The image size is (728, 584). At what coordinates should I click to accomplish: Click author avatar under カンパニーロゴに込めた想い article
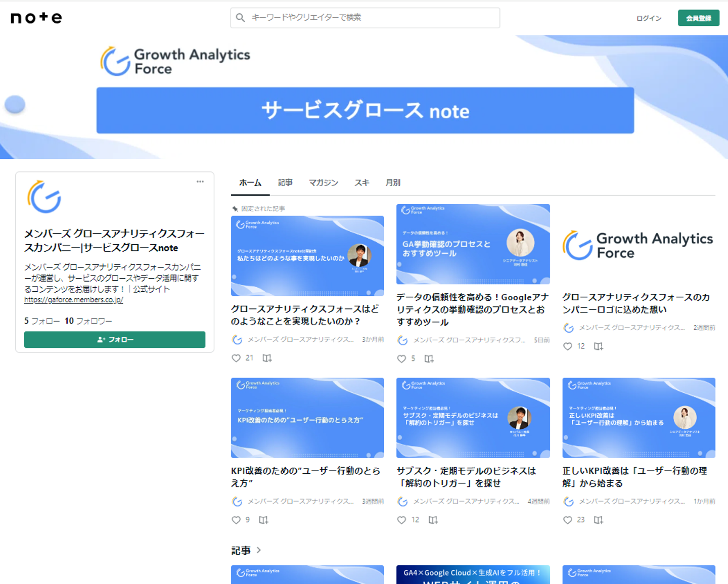click(x=568, y=328)
